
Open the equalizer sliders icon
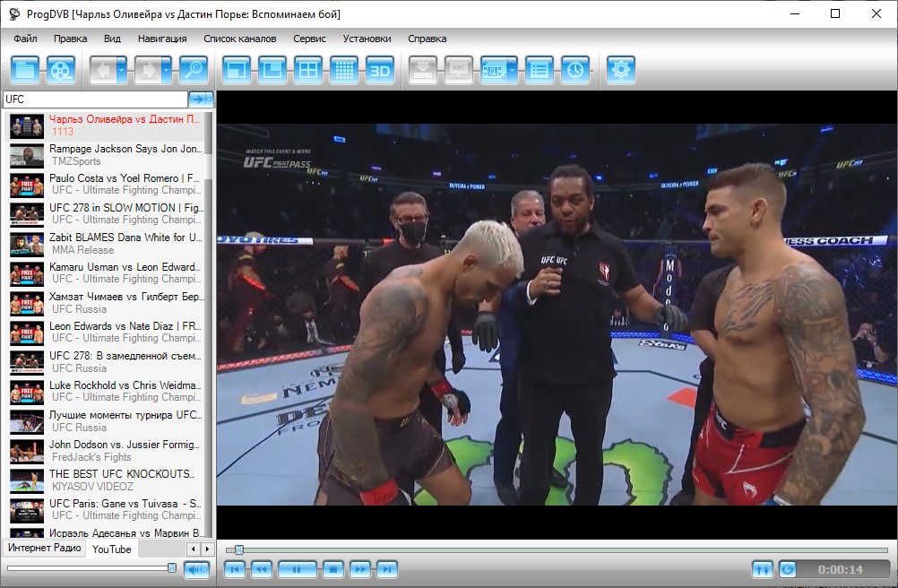[x=763, y=569]
